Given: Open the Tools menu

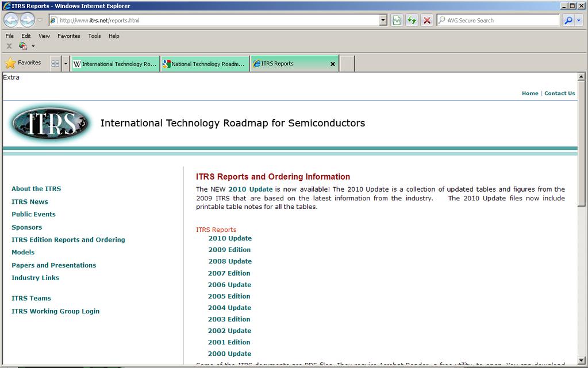Looking at the screenshot, I should click(x=94, y=36).
